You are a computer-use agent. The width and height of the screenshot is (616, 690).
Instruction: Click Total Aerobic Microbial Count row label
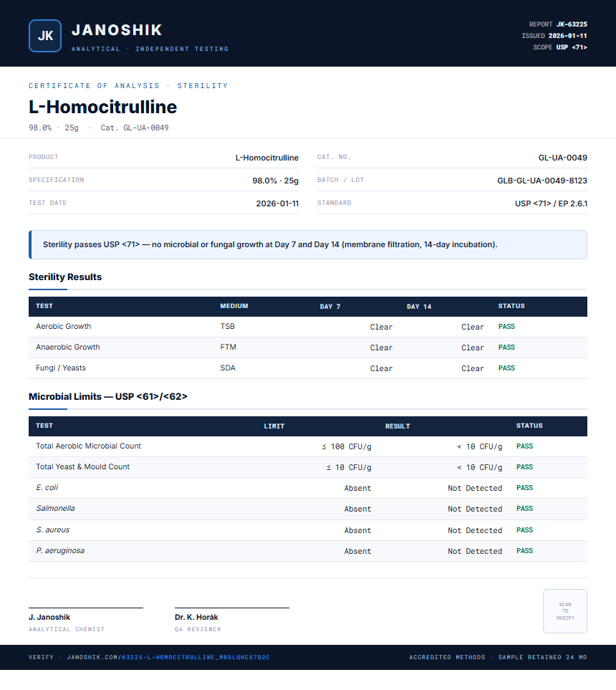coord(88,446)
